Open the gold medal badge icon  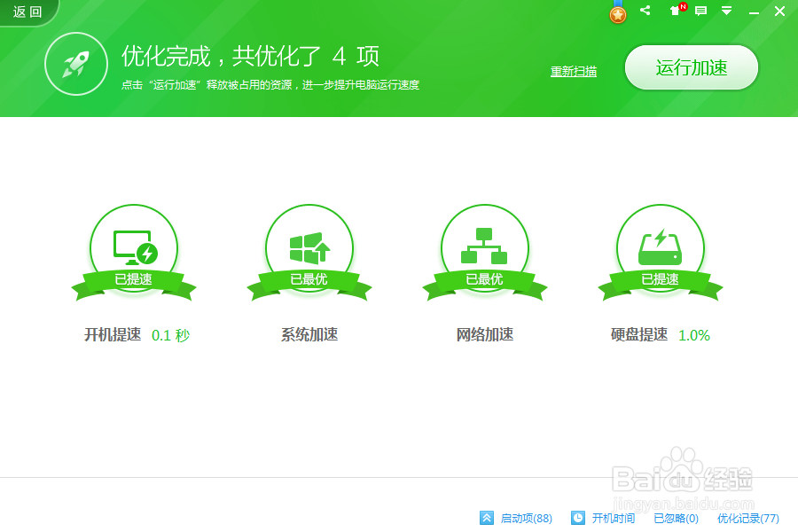pos(618,12)
